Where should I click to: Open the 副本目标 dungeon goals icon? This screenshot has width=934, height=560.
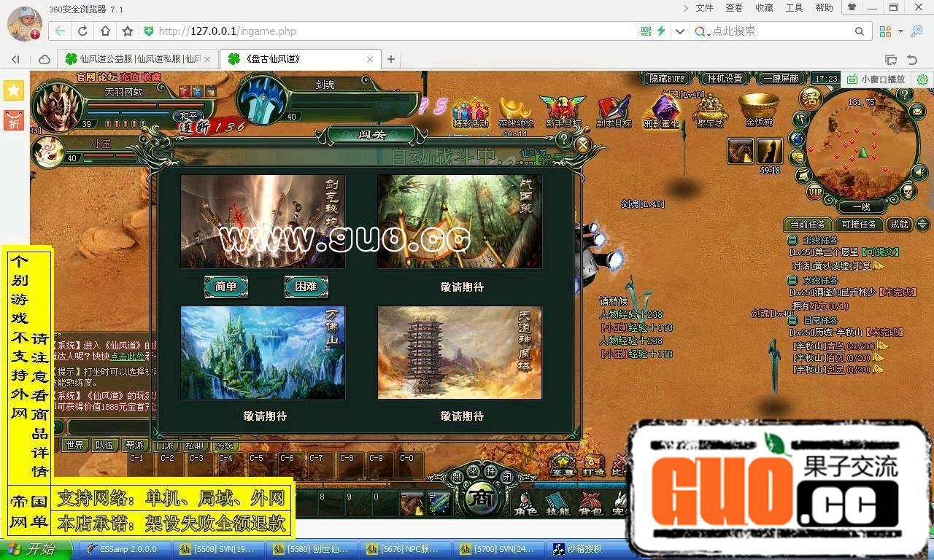point(614,112)
